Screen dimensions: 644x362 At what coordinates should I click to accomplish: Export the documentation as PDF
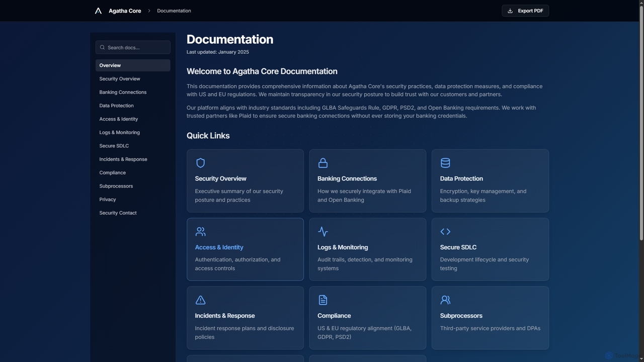click(525, 11)
